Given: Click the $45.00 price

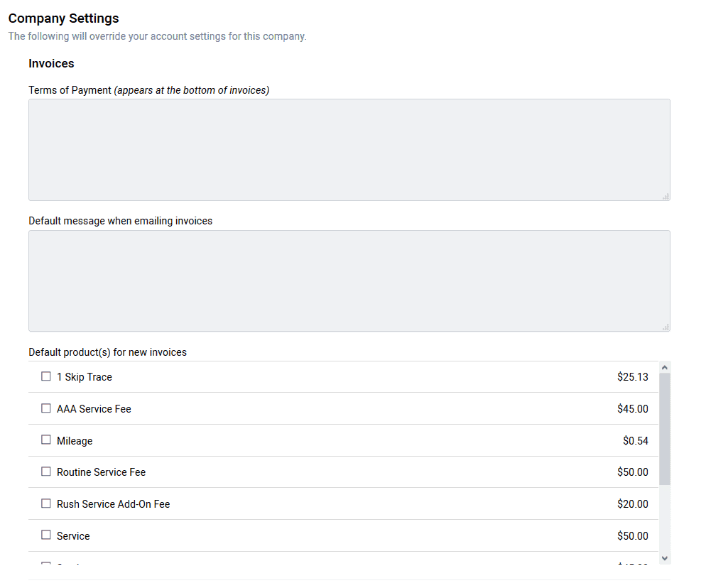Looking at the screenshot, I should (633, 409).
